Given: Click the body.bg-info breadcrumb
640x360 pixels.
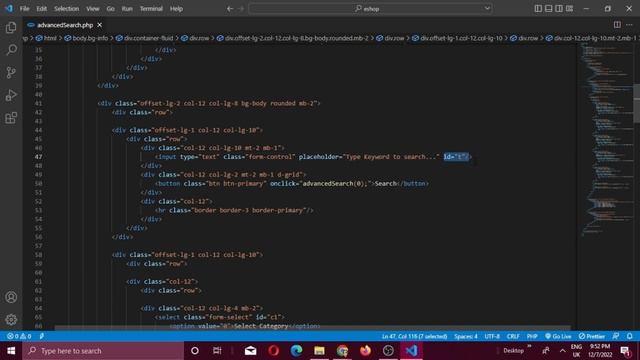Looking at the screenshot, I should 87,38.
